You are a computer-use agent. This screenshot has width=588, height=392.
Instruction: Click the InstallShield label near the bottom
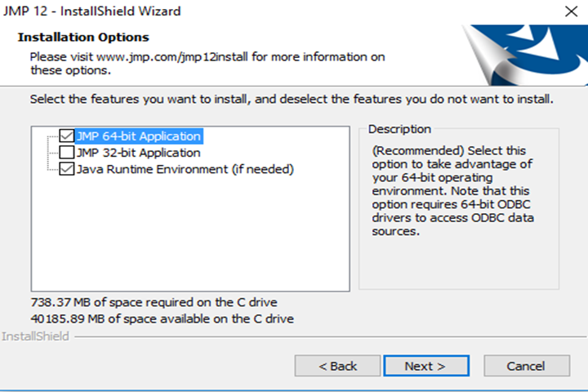pos(35,336)
